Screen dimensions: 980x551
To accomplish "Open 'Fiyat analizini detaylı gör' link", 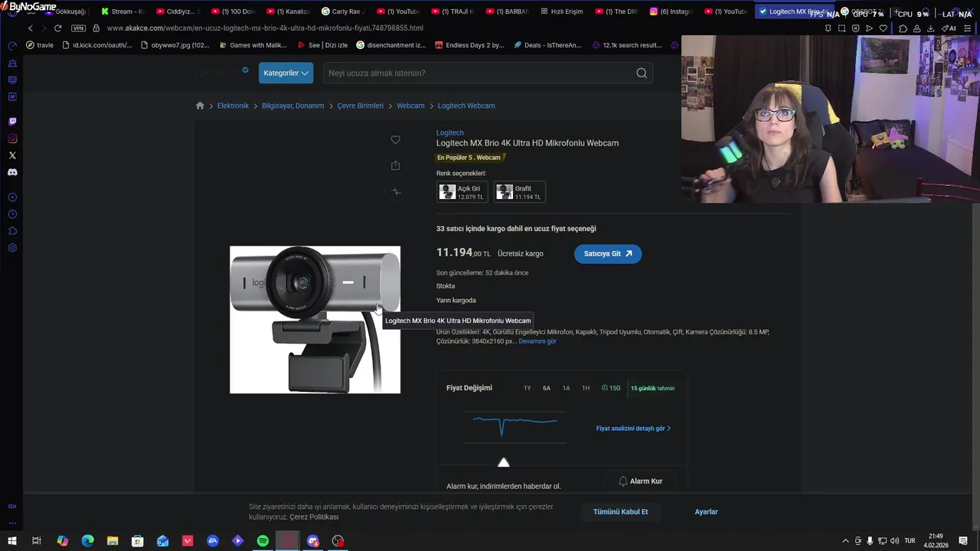I will pyautogui.click(x=633, y=429).
